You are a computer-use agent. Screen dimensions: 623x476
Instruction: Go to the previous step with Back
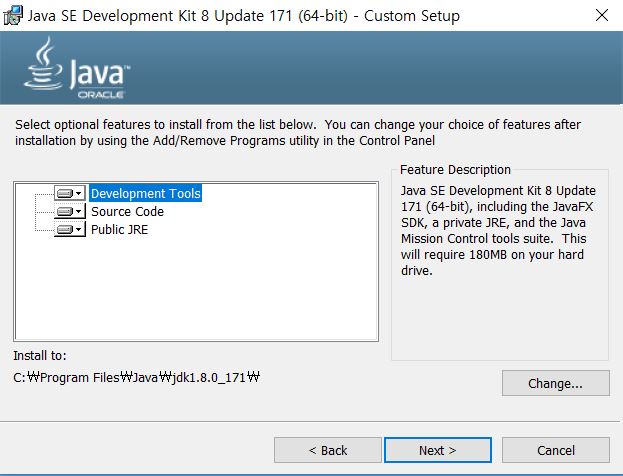[328, 450]
